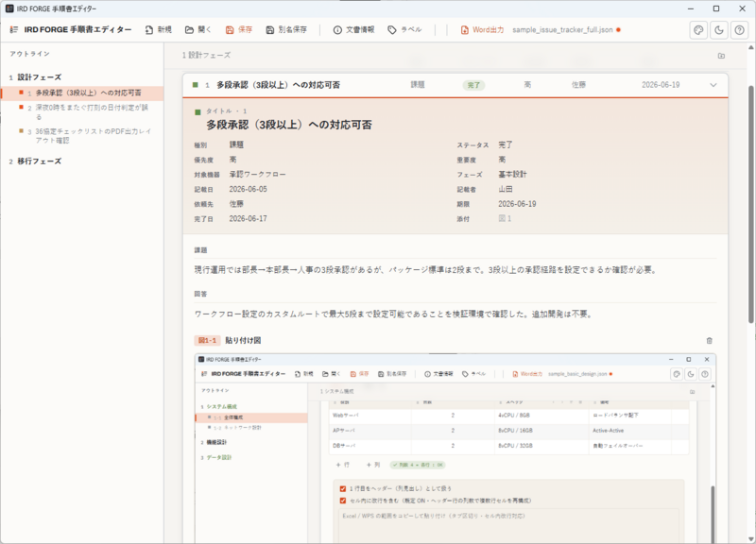Click the app icon in the title bar
The height and width of the screenshot is (544, 756).
(9, 8)
